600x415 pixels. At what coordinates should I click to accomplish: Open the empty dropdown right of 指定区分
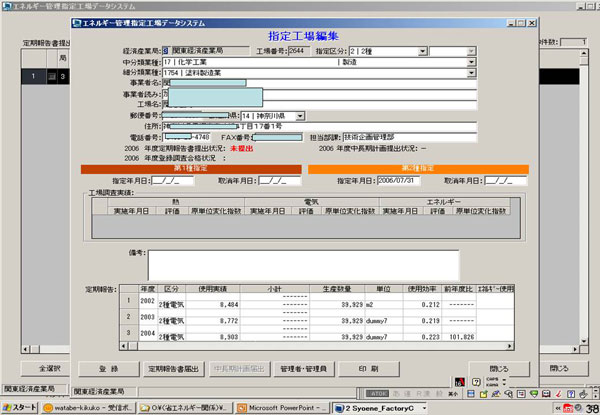point(471,51)
